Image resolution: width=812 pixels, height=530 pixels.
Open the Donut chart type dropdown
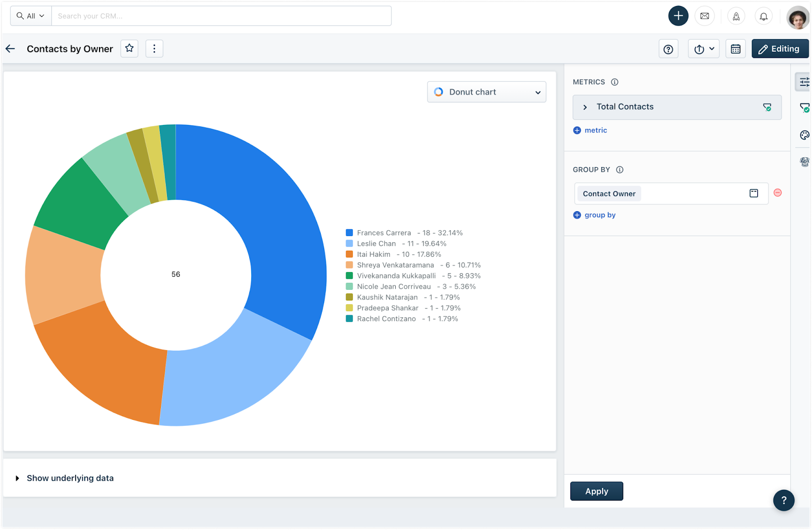tap(486, 92)
